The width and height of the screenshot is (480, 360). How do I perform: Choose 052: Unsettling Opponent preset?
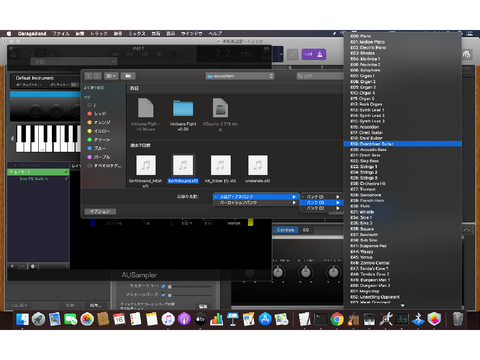[403, 297]
